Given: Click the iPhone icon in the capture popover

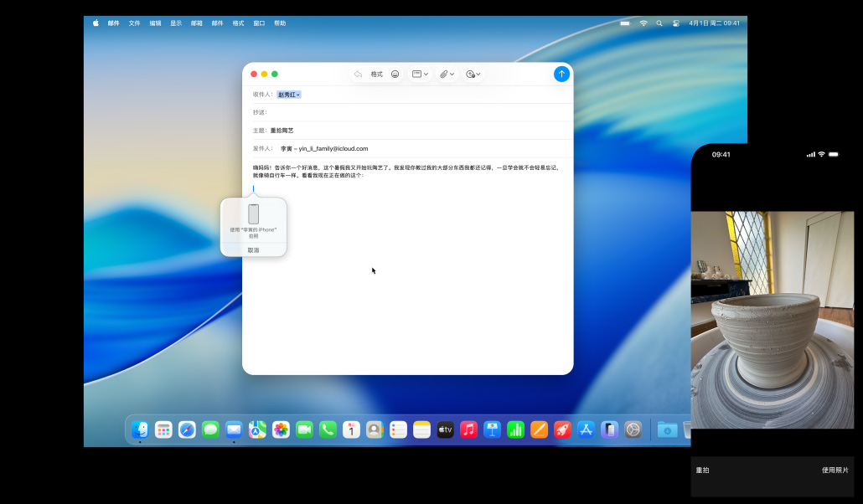Looking at the screenshot, I should tap(253, 213).
